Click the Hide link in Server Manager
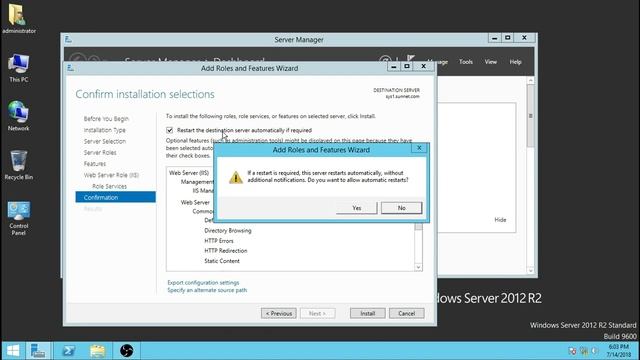The height and width of the screenshot is (360, 640). click(500, 220)
